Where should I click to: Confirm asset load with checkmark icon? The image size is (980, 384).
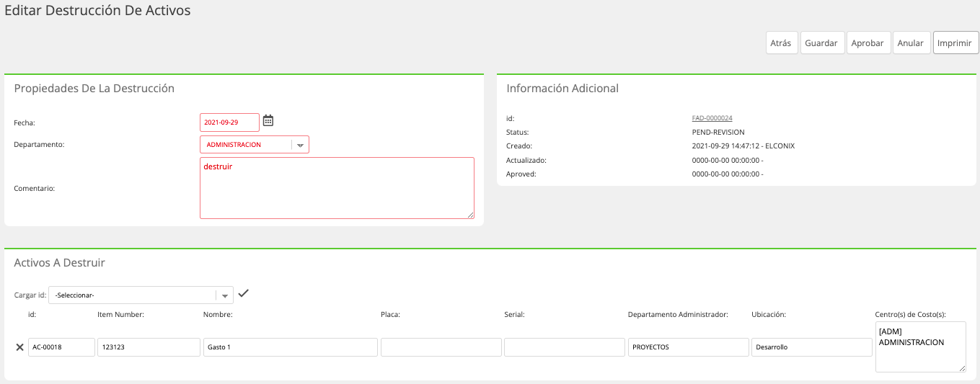point(244,293)
